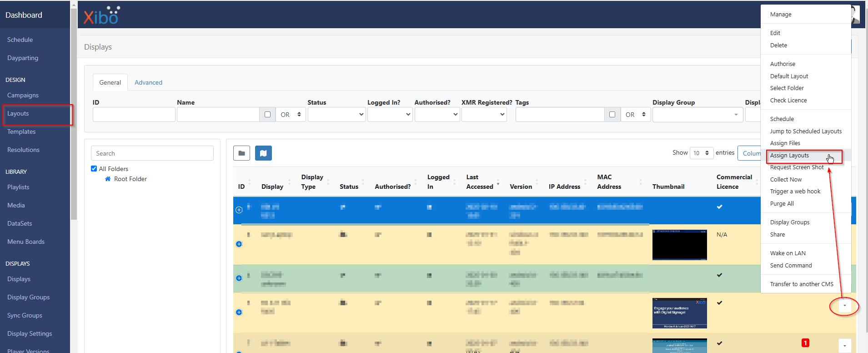This screenshot has width=868, height=353.
Task: Sort by the Last Accessed column arrow
Action: click(x=498, y=182)
